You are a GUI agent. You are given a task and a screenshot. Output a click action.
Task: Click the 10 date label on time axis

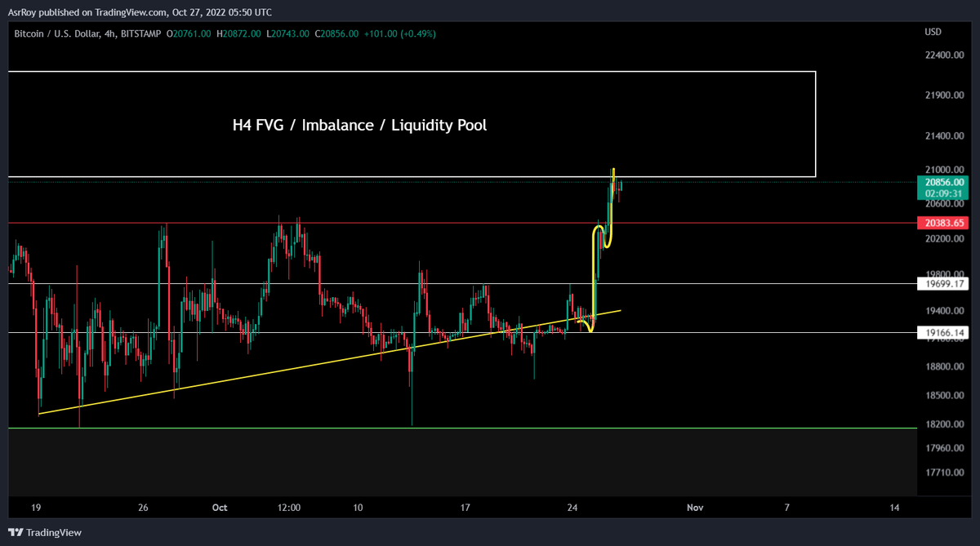(359, 508)
